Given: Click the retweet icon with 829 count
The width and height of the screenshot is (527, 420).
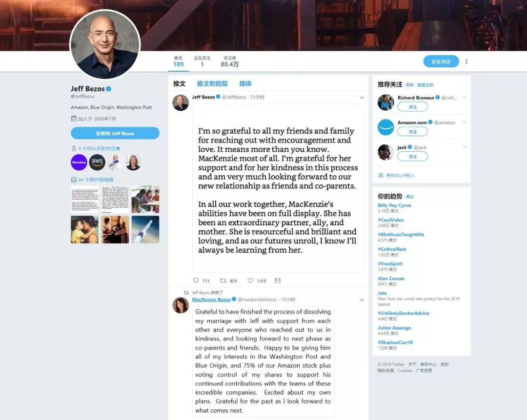Looking at the screenshot, I should pyautogui.click(x=223, y=280).
